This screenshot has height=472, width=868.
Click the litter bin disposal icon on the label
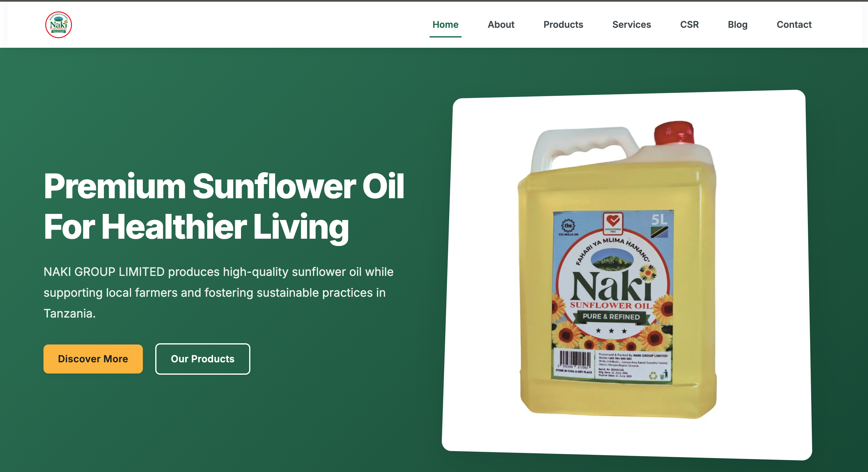664,374
